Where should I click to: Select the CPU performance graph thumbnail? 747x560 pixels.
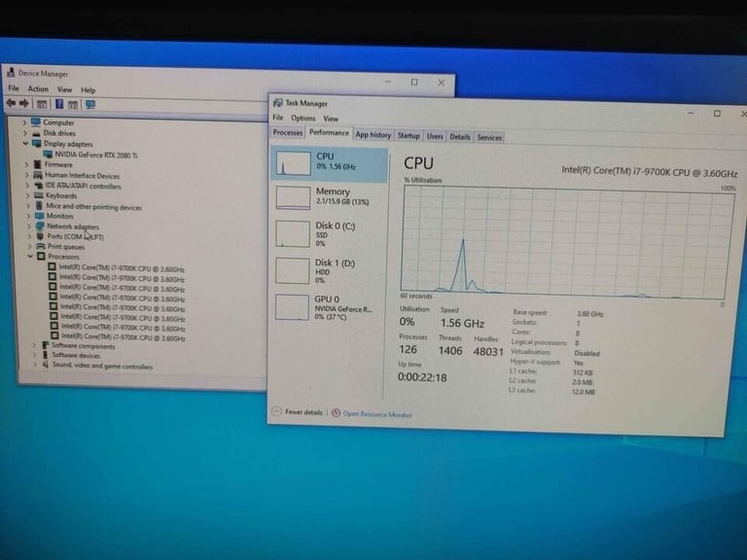[294, 163]
